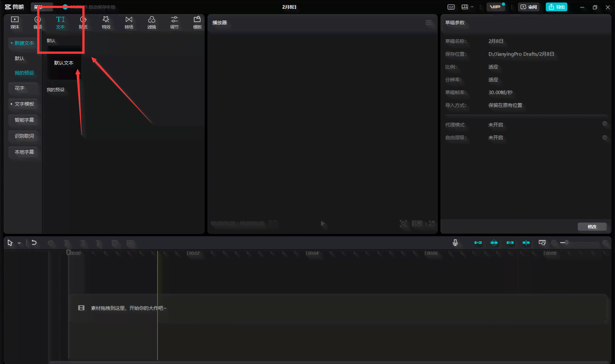
Task: Select 我的预设 in the text sidebar
Action: (24, 73)
